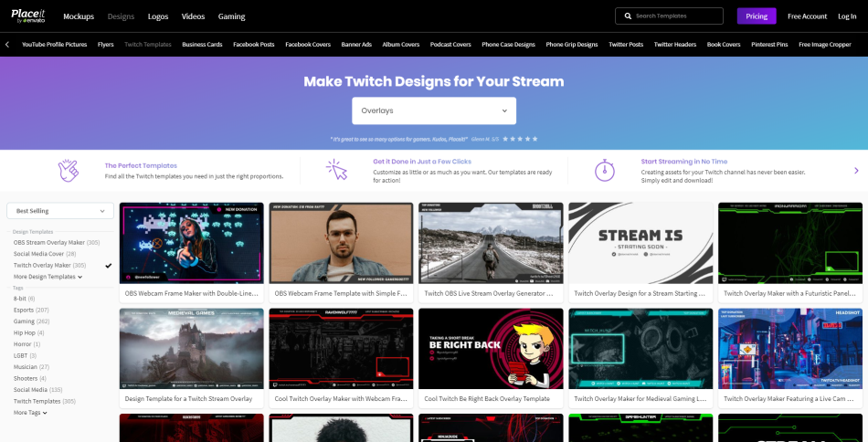Click the purple Pricing button
Screen dimensions: 868x442
pyautogui.click(x=756, y=16)
